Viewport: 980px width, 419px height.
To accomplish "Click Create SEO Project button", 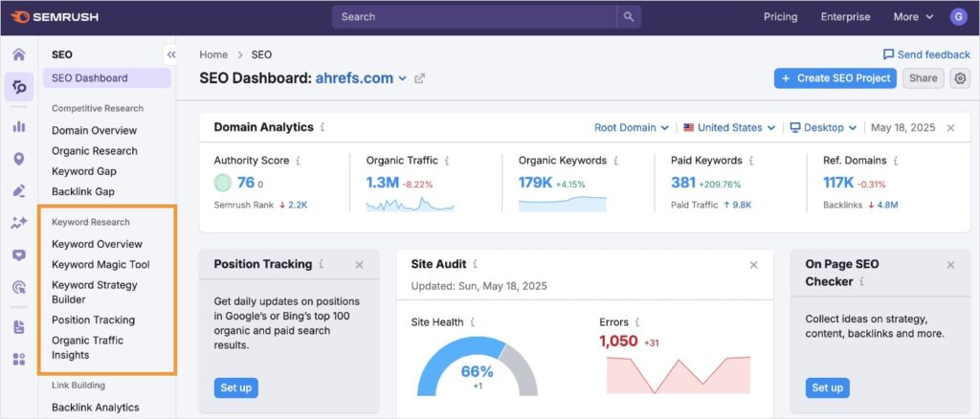I will [835, 78].
